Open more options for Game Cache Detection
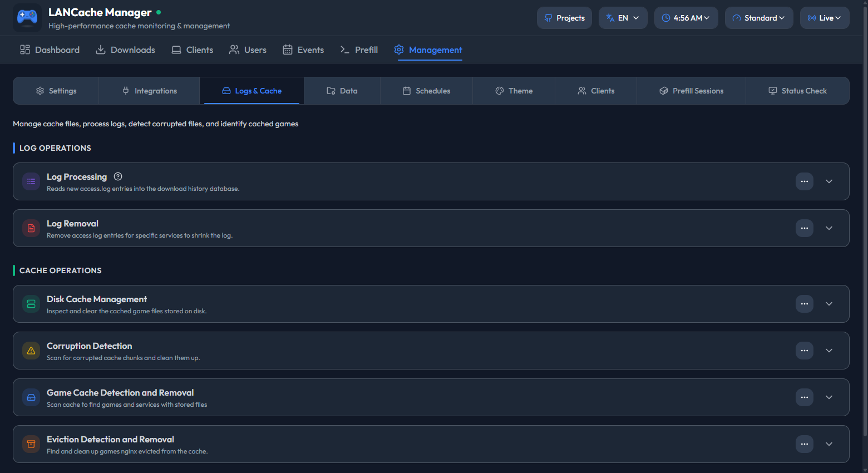 (805, 397)
